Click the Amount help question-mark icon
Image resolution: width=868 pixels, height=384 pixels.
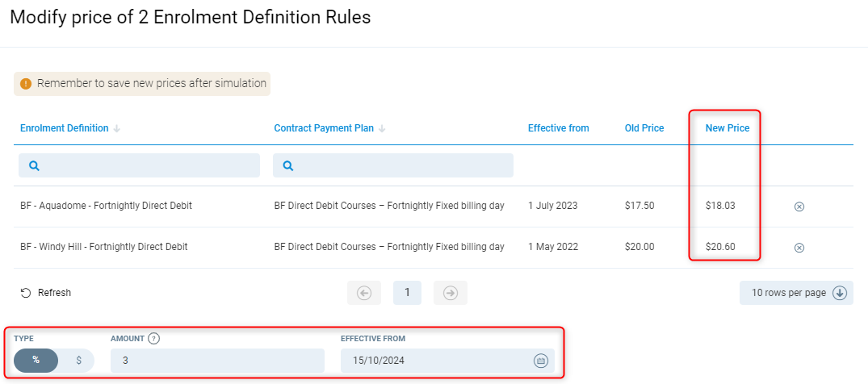(153, 338)
